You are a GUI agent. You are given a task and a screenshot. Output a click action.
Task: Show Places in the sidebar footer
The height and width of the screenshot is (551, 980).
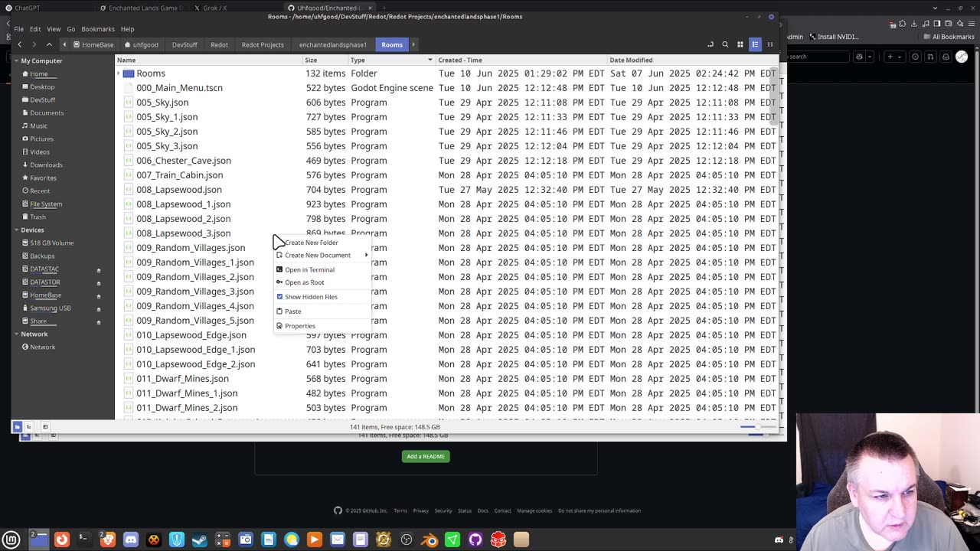(x=17, y=426)
